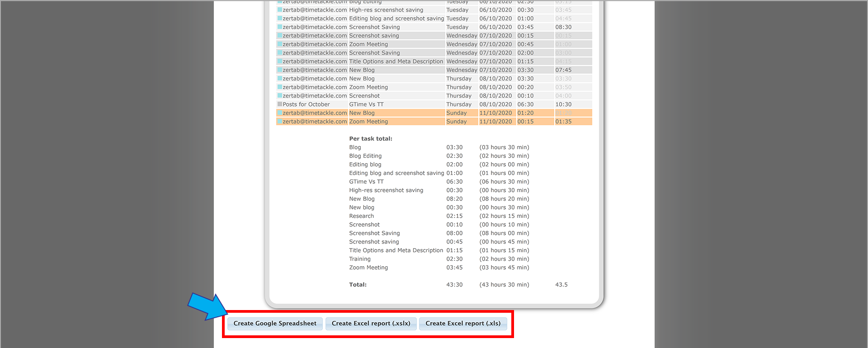Click Training entry in per task totals
The image size is (868, 348).
tap(360, 259)
